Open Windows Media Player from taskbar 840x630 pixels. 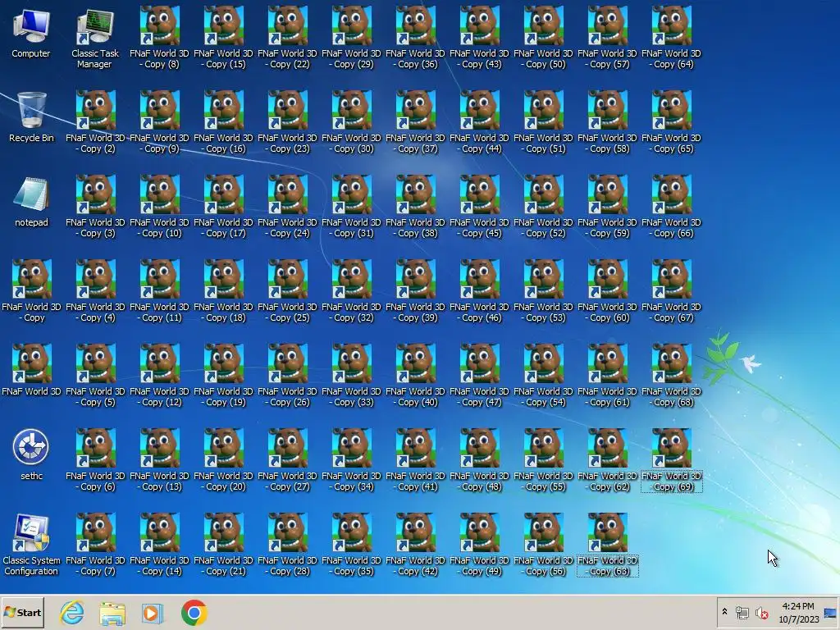tap(152, 613)
